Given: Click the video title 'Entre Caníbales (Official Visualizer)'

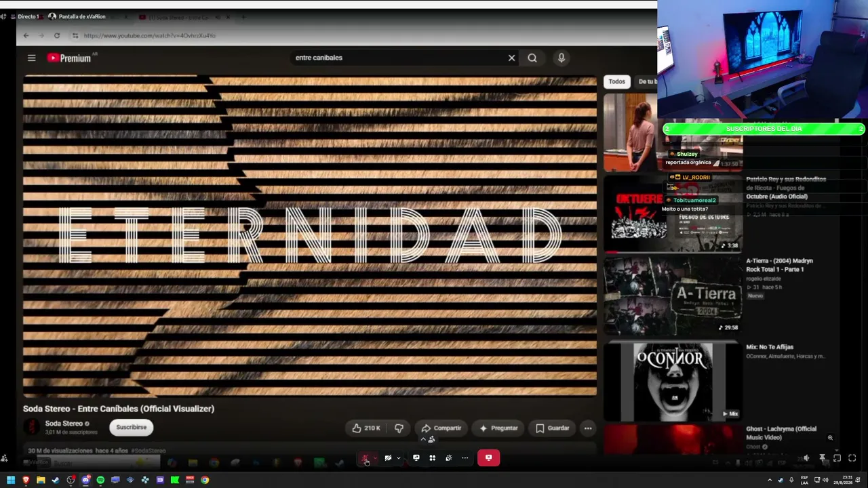Looking at the screenshot, I should (x=119, y=409).
